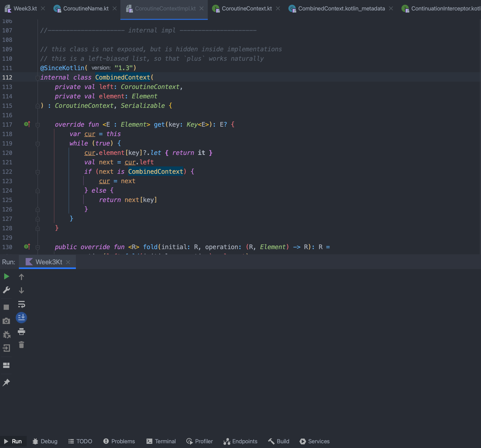Image resolution: width=481 pixels, height=448 pixels.
Task: Toggle scroll to end of console
Action: [x=21, y=318]
